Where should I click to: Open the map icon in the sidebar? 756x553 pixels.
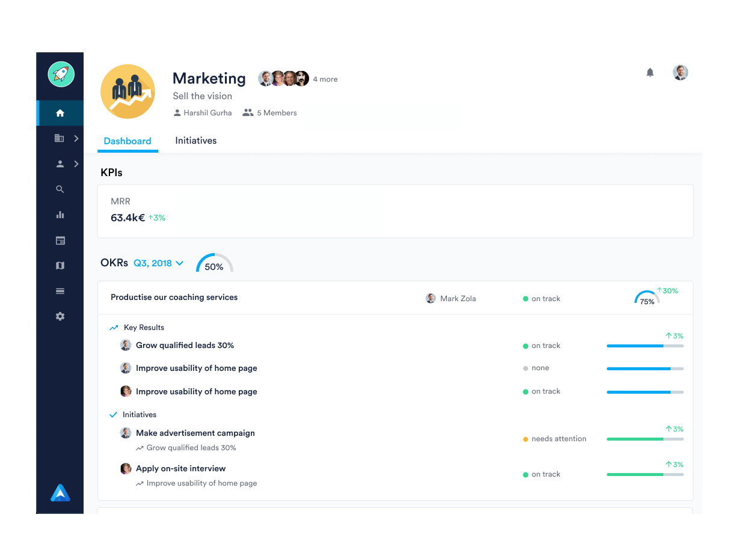point(60,266)
